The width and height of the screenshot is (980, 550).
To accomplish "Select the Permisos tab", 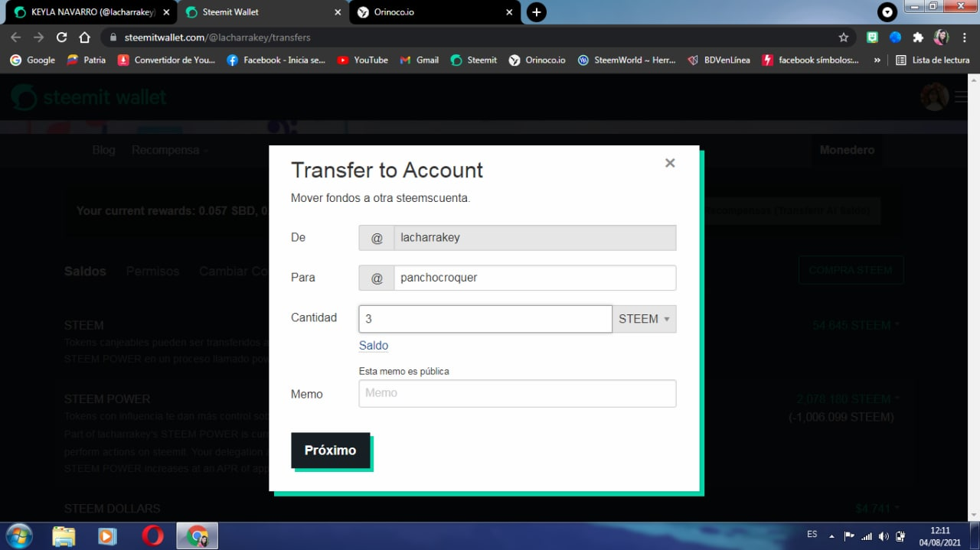I will [152, 272].
